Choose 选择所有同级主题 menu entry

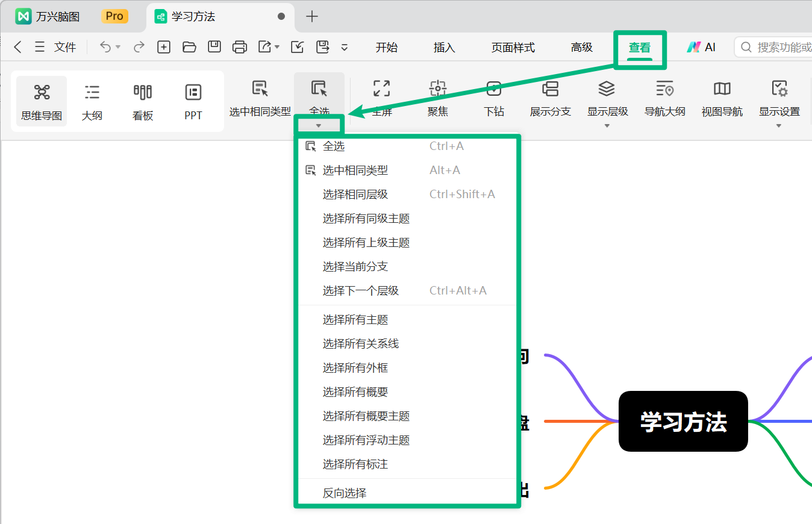[x=407, y=219]
